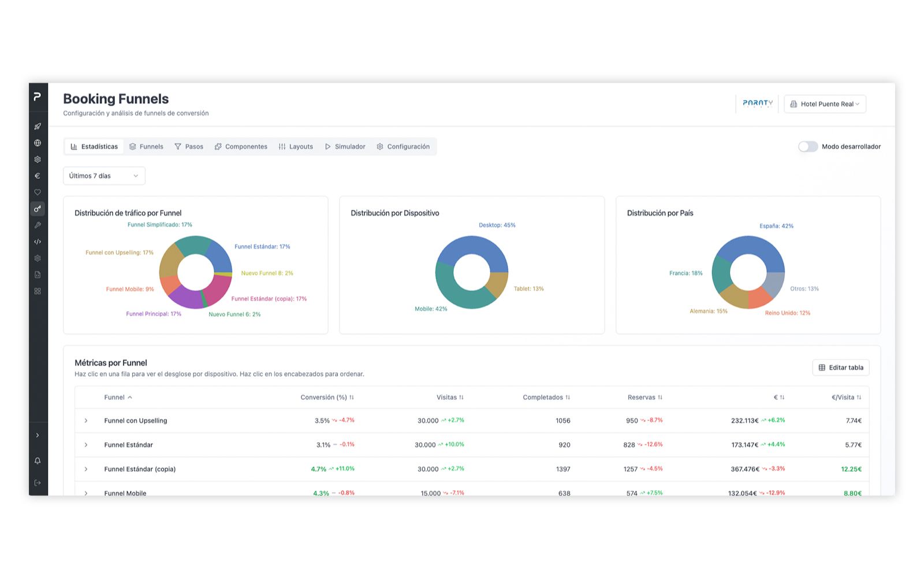Click the rocket icon in the sidebar

pyautogui.click(x=38, y=127)
